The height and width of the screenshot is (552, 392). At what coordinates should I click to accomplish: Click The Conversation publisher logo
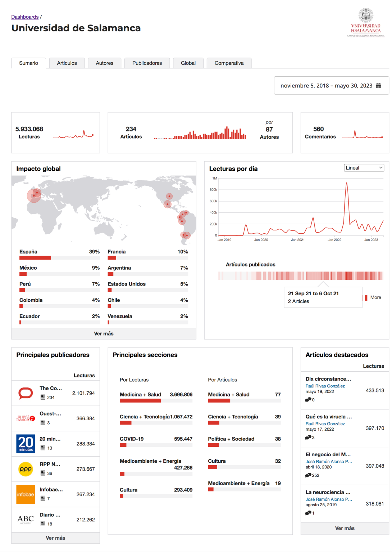(x=26, y=393)
